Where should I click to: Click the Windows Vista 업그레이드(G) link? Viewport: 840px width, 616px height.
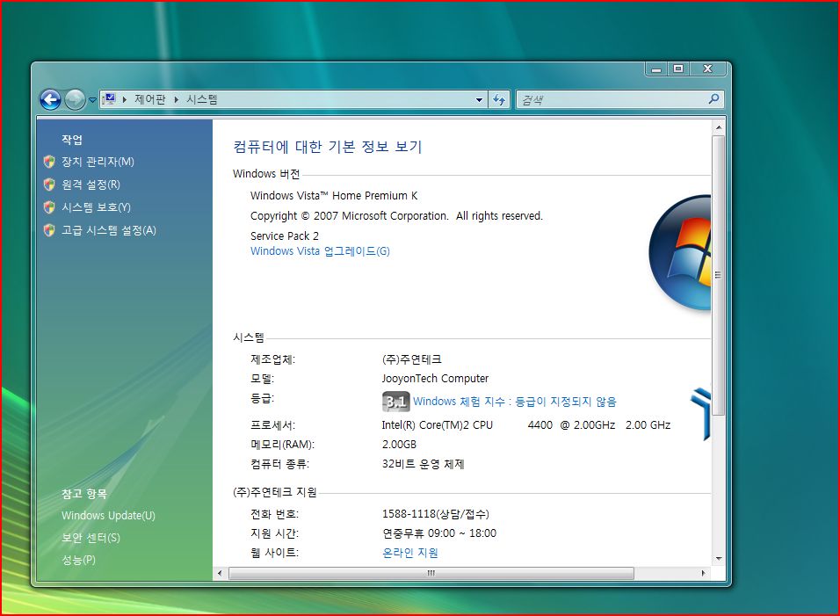coord(321,251)
